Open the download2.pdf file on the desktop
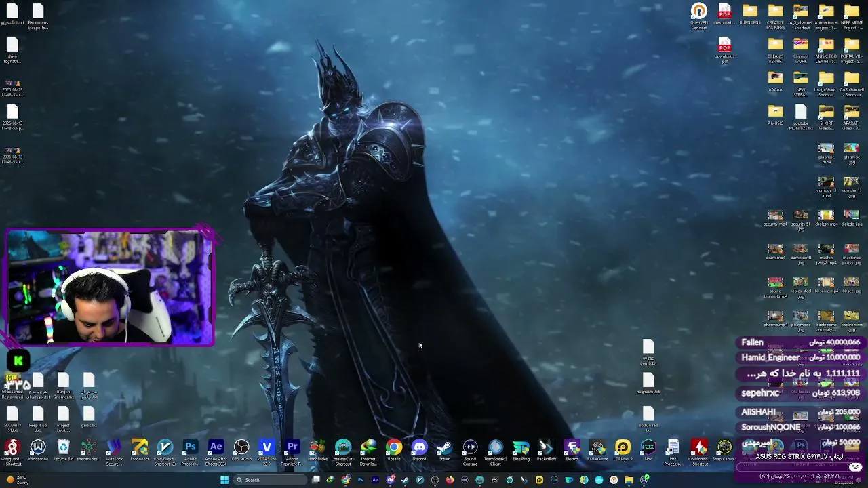 pyautogui.click(x=724, y=50)
